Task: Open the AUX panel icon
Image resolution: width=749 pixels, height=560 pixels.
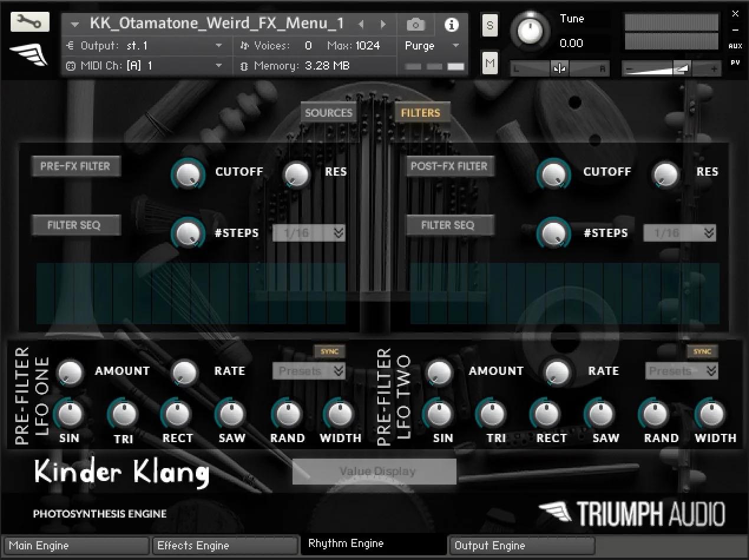Action: pyautogui.click(x=735, y=45)
